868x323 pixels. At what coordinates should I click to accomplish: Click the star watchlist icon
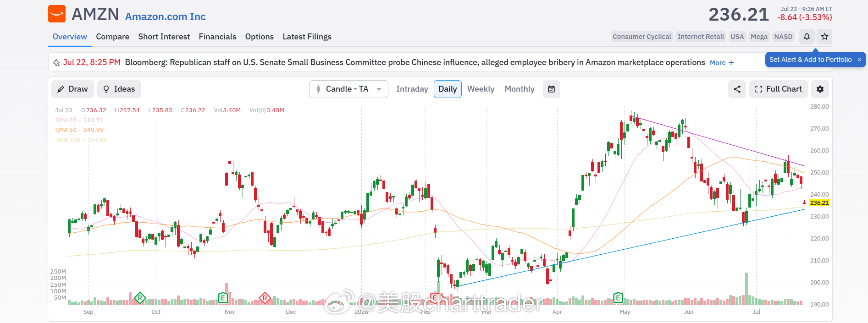click(824, 37)
